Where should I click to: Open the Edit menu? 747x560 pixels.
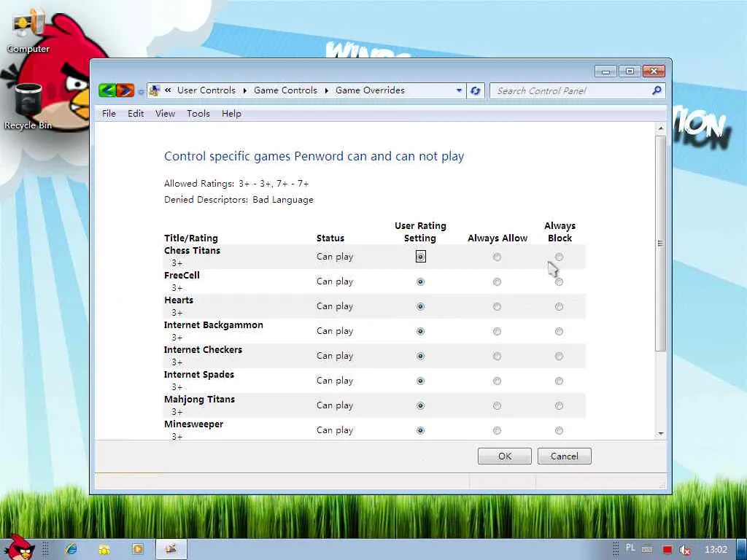coord(136,113)
